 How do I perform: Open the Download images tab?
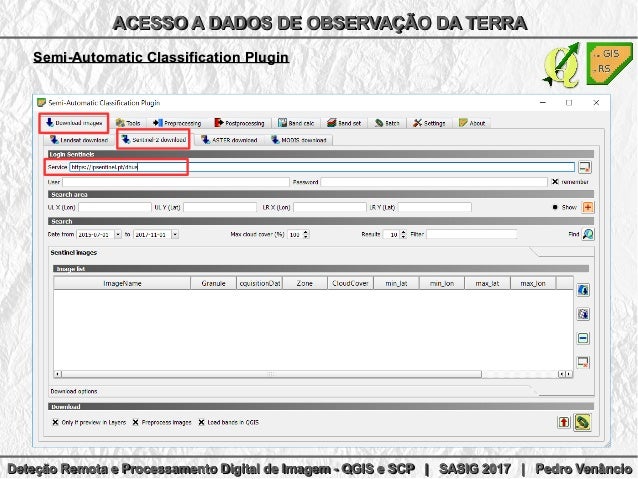[x=74, y=123]
